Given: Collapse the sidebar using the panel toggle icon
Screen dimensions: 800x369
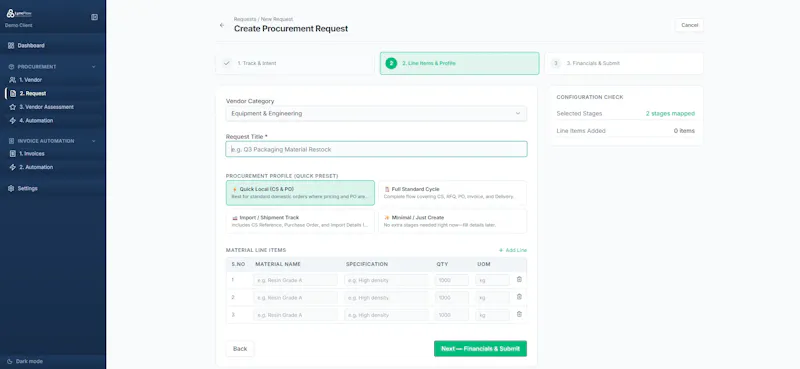Looking at the screenshot, I should (94, 17).
